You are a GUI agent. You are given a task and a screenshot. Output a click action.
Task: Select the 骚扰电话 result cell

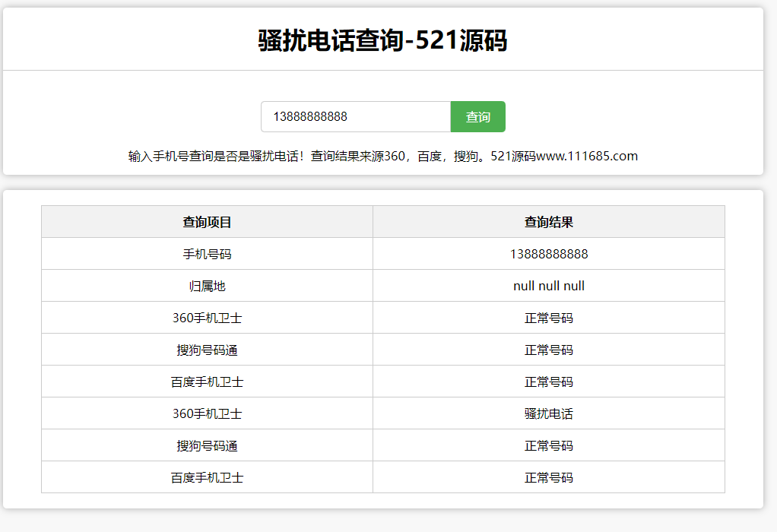click(x=549, y=413)
